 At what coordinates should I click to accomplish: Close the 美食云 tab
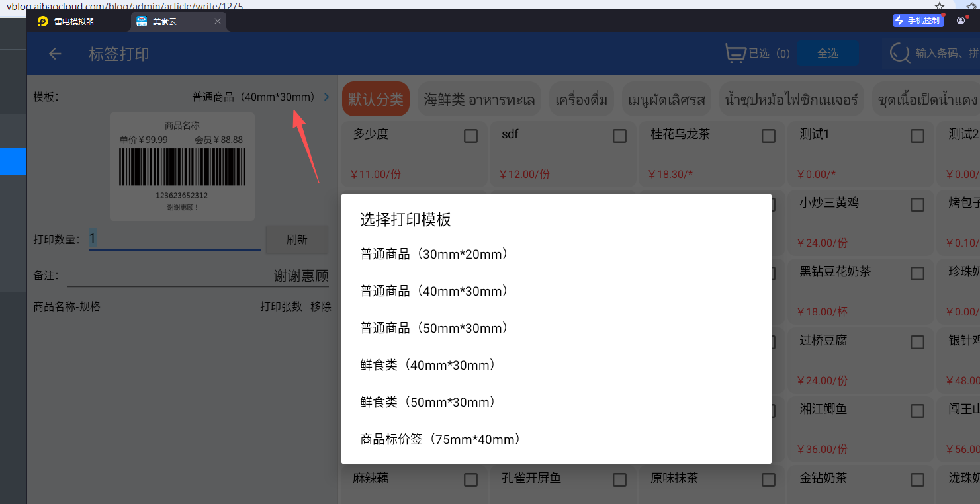coord(218,21)
